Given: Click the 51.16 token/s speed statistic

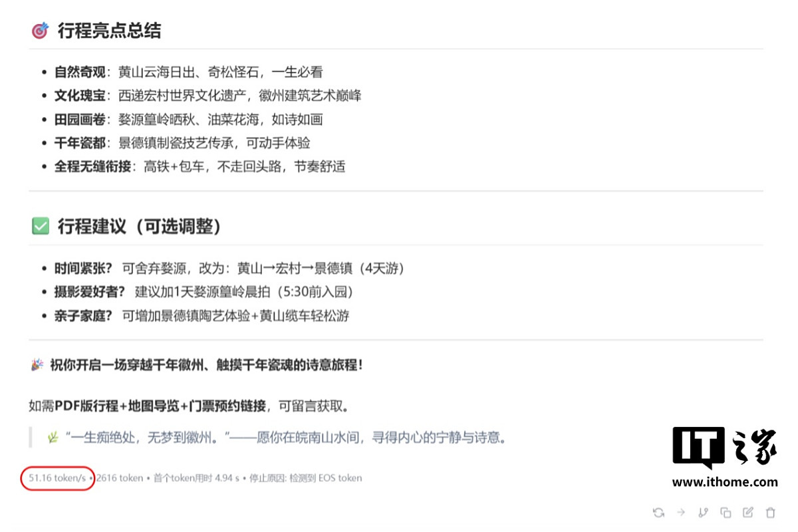Looking at the screenshot, I should 57,477.
